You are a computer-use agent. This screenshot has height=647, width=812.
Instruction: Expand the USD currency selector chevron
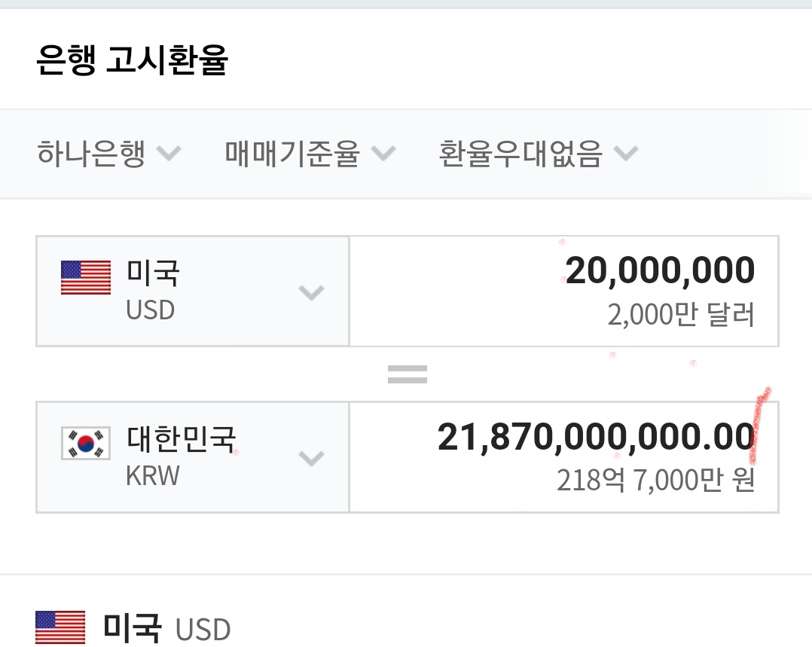coord(311,292)
